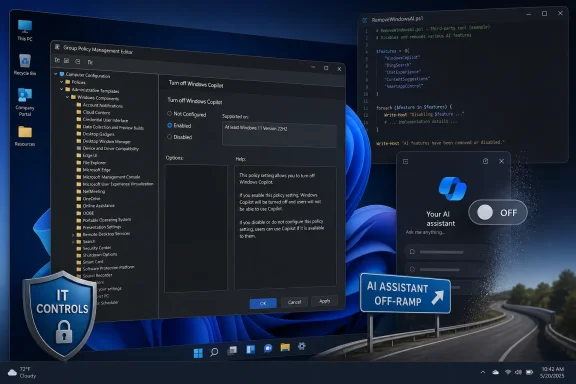576x384 pixels.
Task: Click the Ask me anything input field
Action: coord(426,232)
